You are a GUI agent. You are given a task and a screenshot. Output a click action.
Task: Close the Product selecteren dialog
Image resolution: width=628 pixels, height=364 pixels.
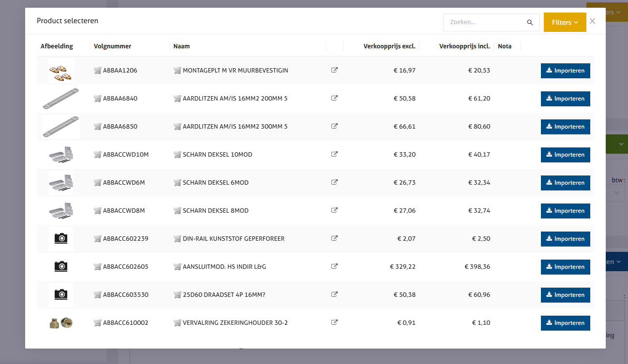point(592,21)
